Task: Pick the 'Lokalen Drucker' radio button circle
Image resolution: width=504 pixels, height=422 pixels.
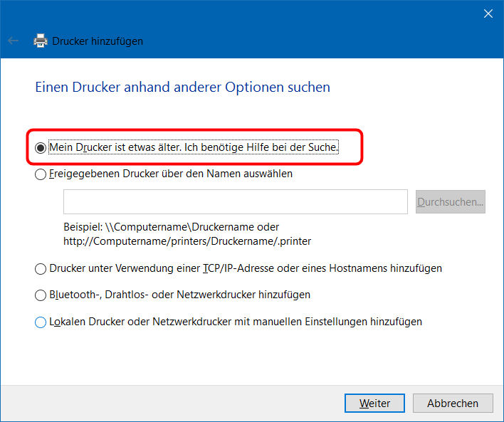Action: point(41,322)
